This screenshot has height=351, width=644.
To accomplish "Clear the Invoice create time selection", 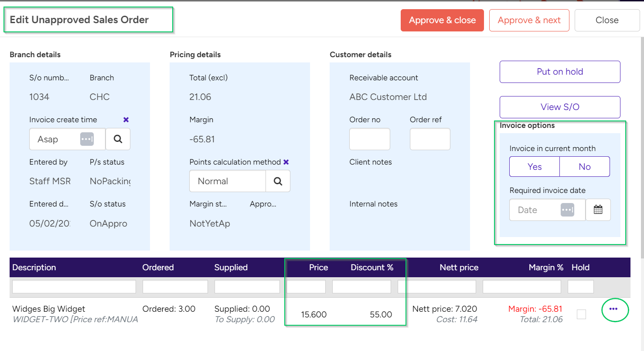I will [x=126, y=119].
